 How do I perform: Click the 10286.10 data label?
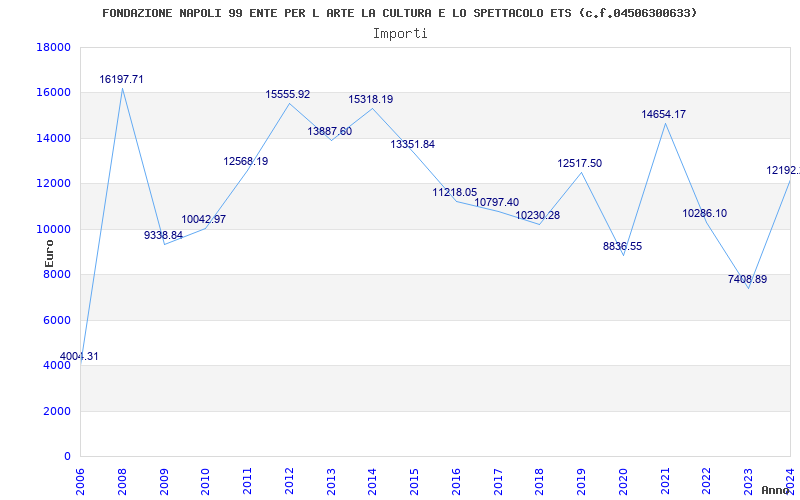705,214
